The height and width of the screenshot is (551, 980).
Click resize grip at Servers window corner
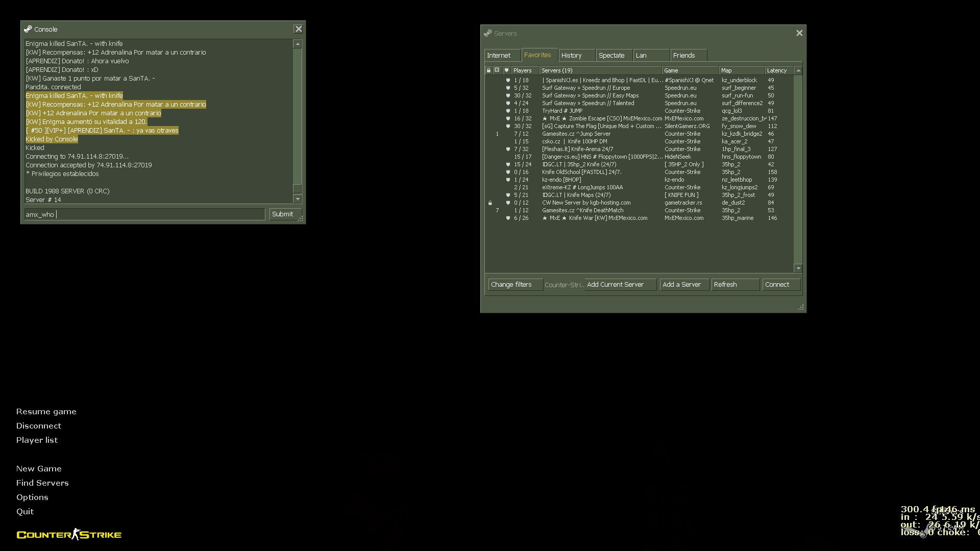801,307
